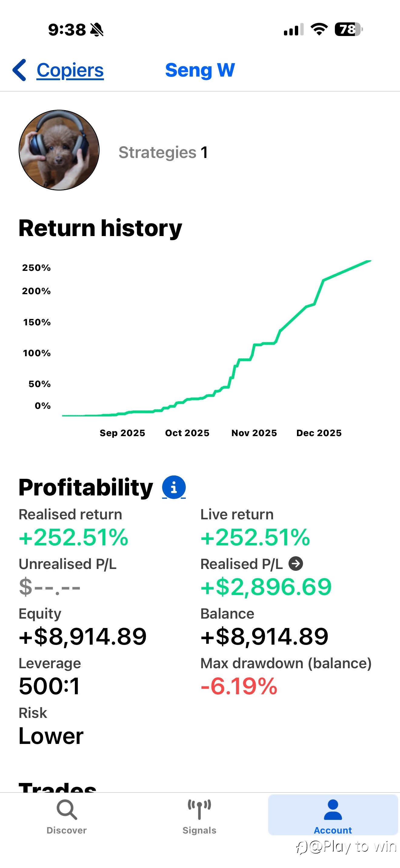Tap the Wi-Fi status icon
Image resolution: width=400 pixels, height=868 pixels.
[319, 29]
